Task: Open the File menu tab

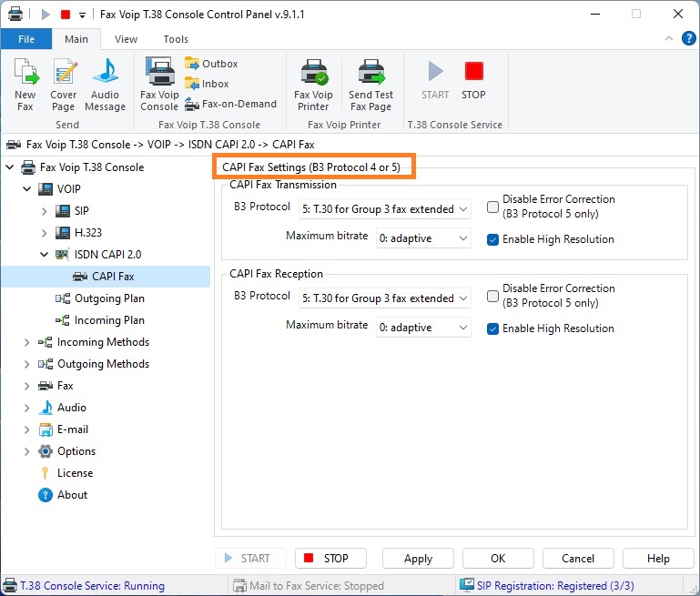Action: coord(26,39)
